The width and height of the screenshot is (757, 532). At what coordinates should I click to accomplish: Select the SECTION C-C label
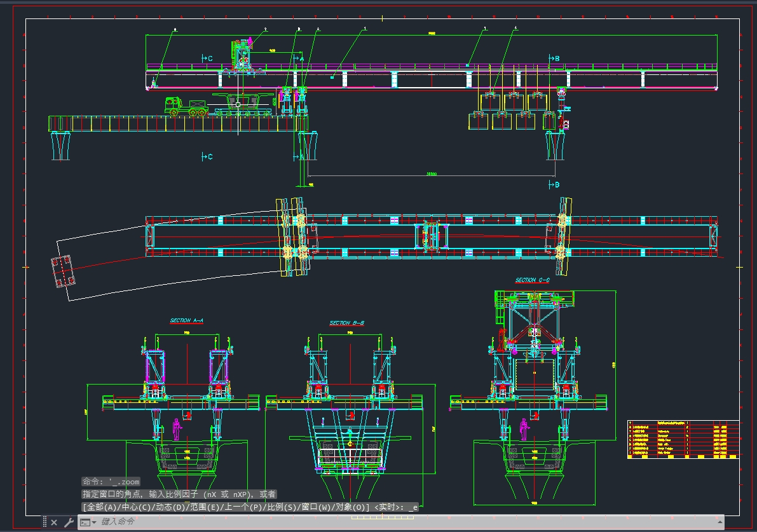pyautogui.click(x=532, y=280)
